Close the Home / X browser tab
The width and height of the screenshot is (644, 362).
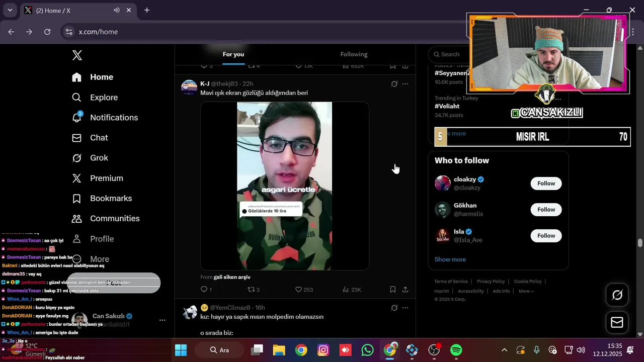pos(129,10)
